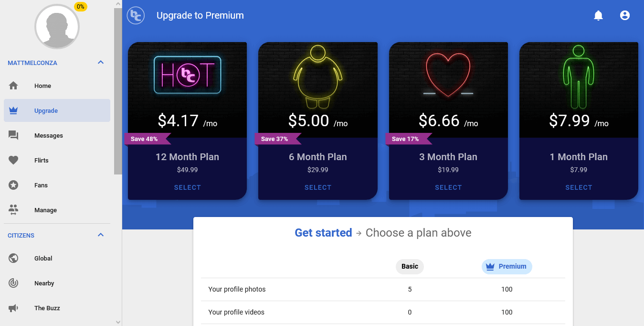Select the 12 Month Plan
The image size is (644, 326).
187,187
